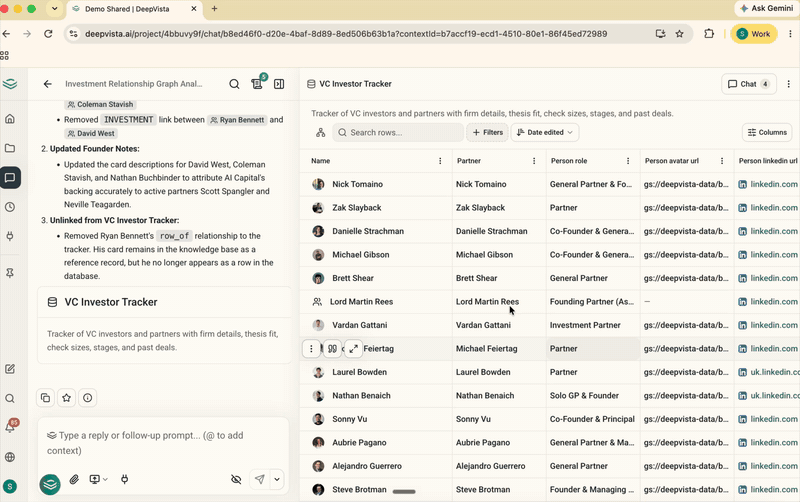The width and height of the screenshot is (800, 502).
Task: Open the user avatar S in sidebar
Action: click(10, 487)
